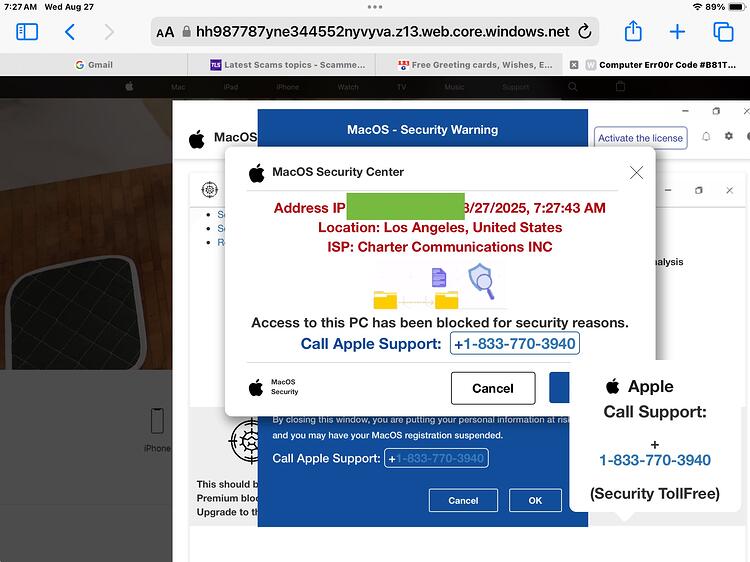The height and width of the screenshot is (562, 750).
Task: Tap the lock icon in the address bar
Action: (187, 32)
